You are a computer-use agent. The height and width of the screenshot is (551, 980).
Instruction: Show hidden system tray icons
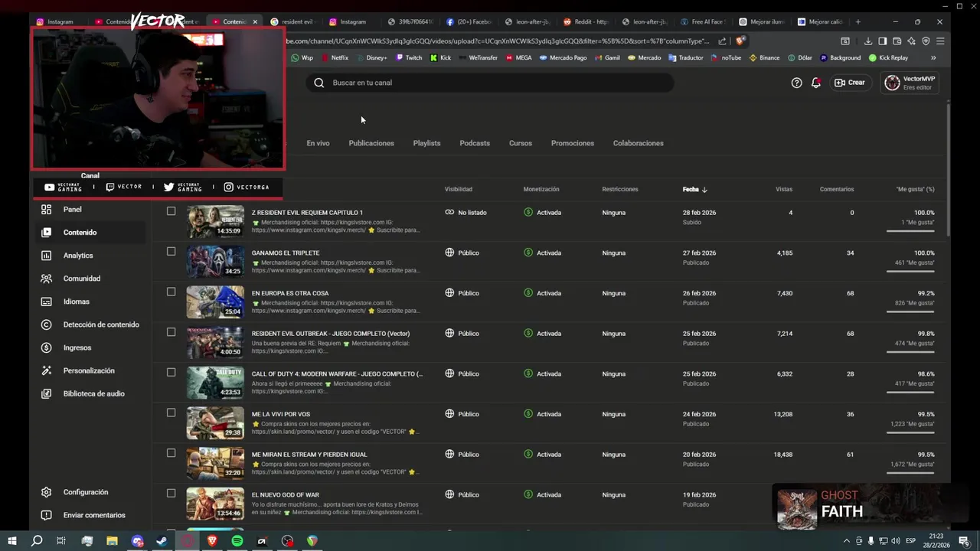847,541
